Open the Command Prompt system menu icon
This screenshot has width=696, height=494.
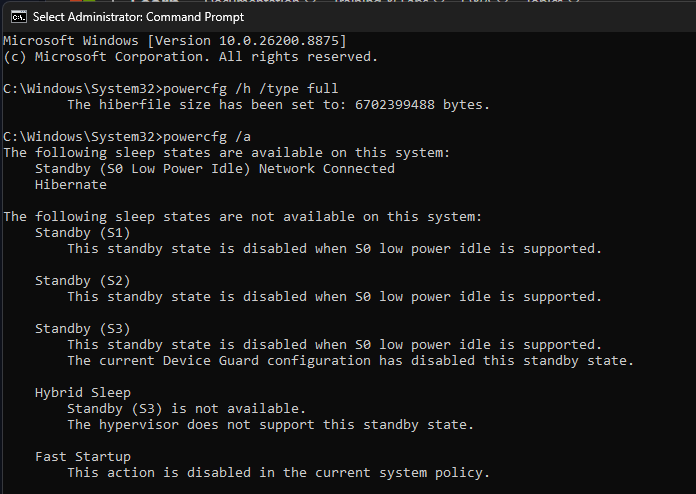point(19,17)
